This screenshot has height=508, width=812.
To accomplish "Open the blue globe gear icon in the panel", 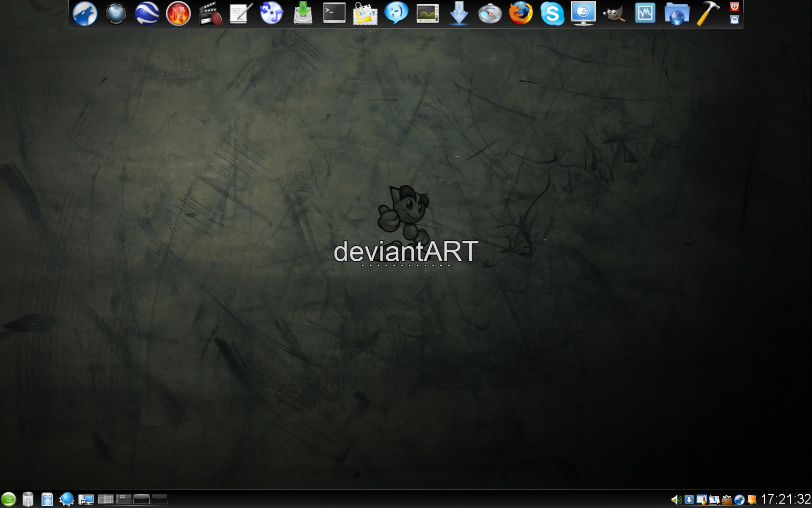I will coord(67,499).
